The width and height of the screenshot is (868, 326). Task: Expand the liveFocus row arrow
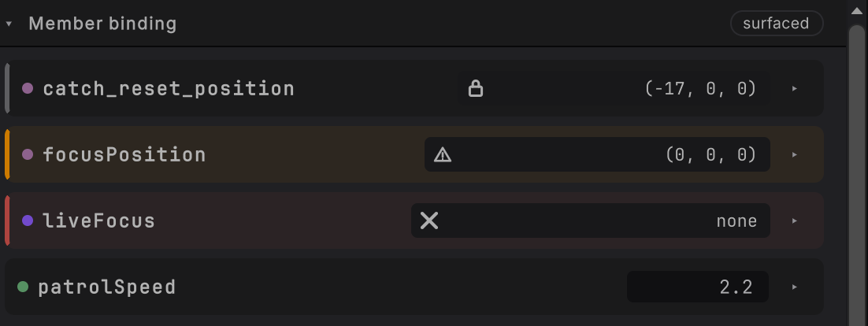click(795, 220)
